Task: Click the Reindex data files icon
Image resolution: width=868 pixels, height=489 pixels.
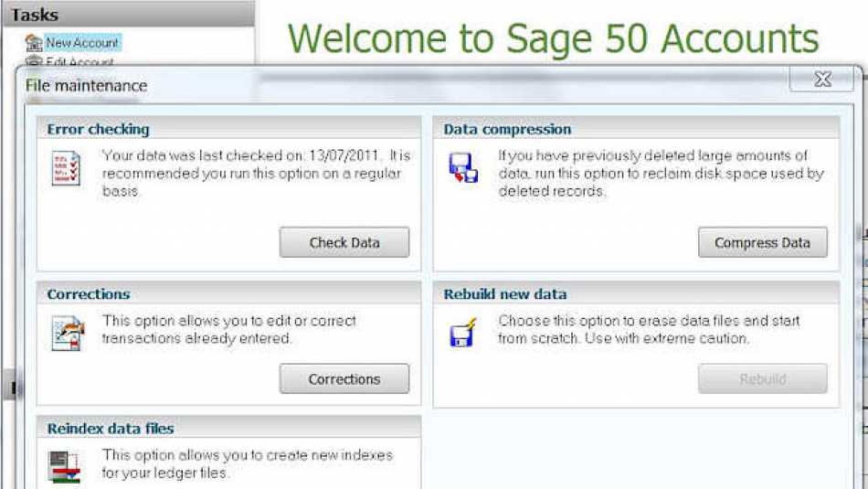Action: coord(64,466)
